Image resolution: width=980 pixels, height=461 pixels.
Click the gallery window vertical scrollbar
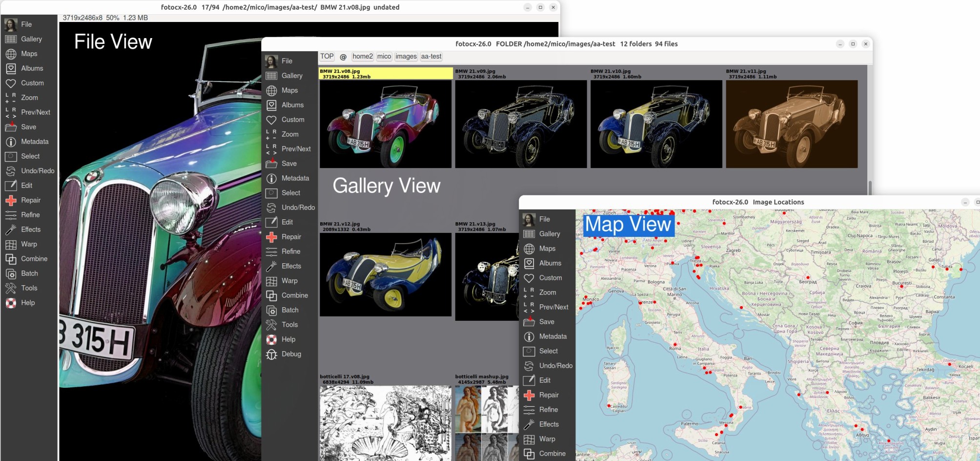(870, 187)
